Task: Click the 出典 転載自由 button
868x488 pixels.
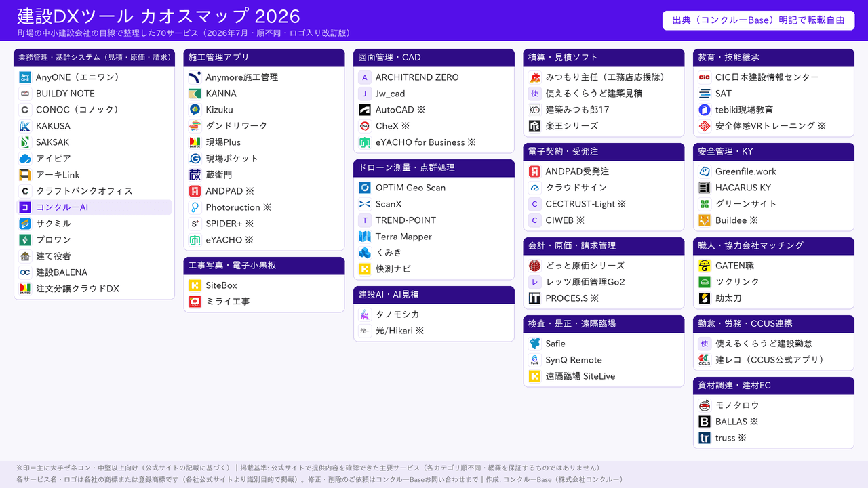Action: (x=758, y=20)
